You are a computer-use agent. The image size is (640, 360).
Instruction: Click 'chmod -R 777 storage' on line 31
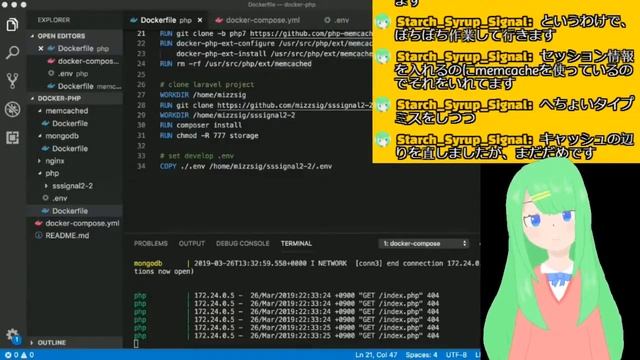[217, 136]
